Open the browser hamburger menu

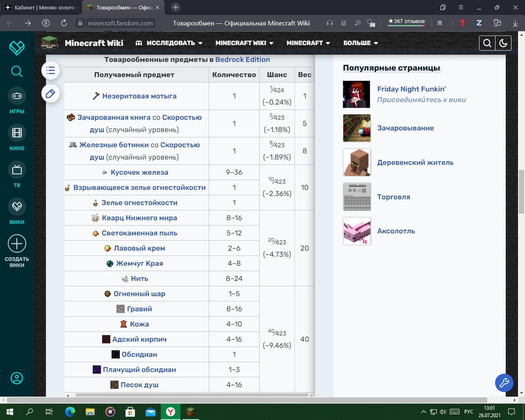point(461,7)
